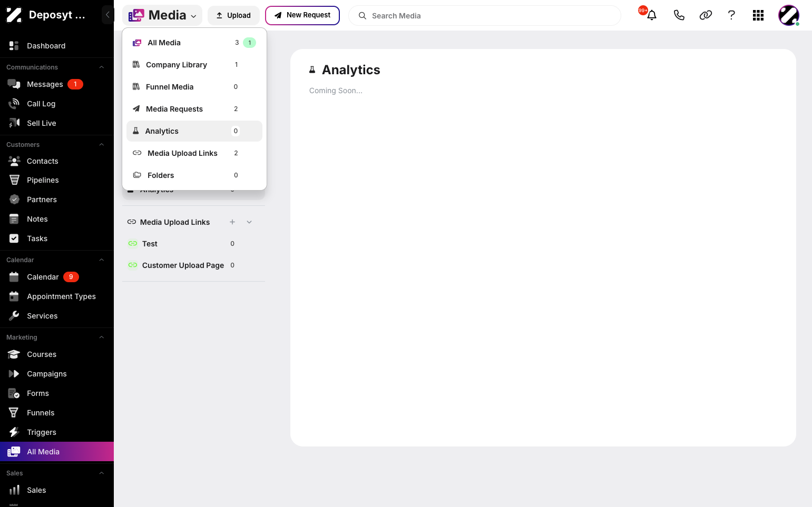Collapse the Communications section
The width and height of the screenshot is (812, 507).
102,67
